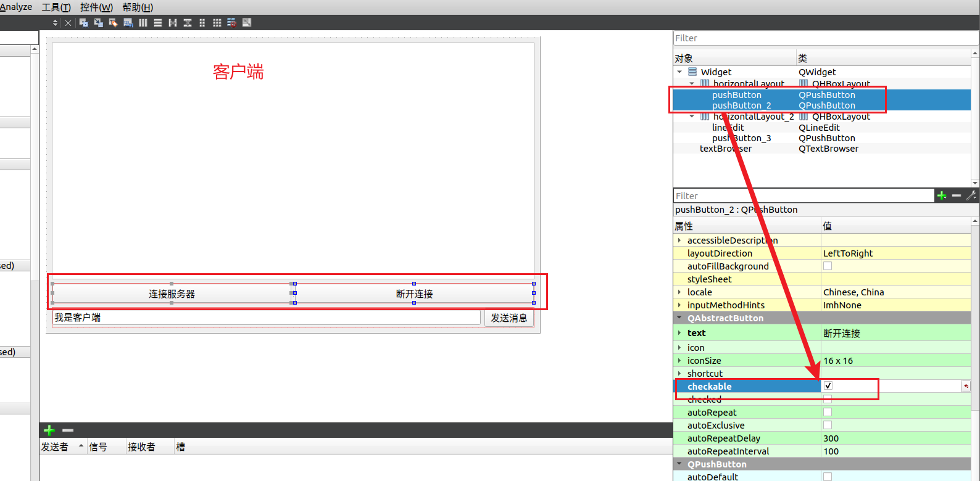Click the 槽 column header
This screenshot has width=980, height=481.
[423, 446]
